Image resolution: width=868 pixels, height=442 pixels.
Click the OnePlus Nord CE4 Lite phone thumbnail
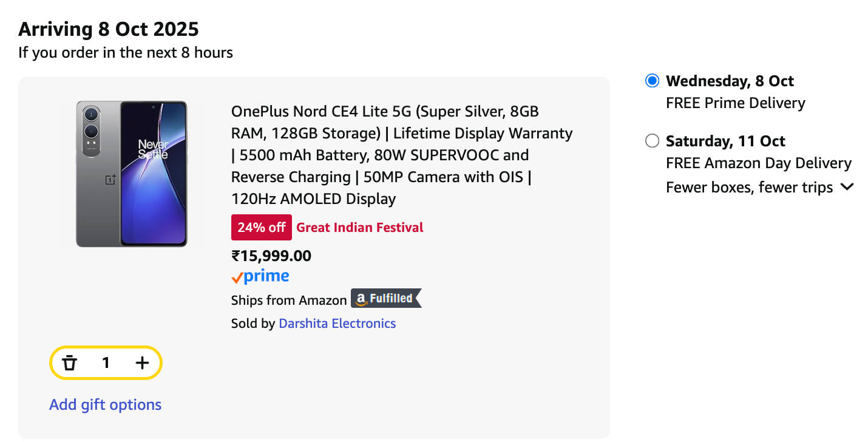coord(131,174)
